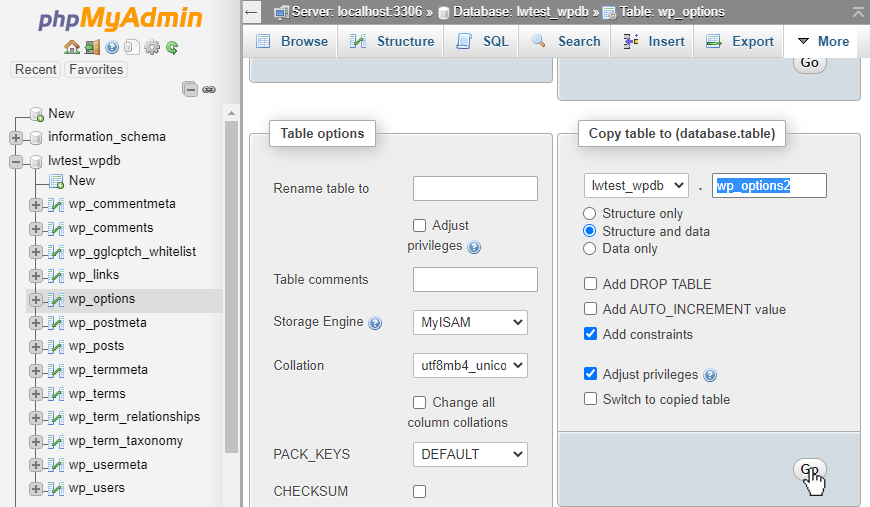Open the Storage Engine MyISAM dropdown
The height and width of the screenshot is (507, 870).
[470, 322]
